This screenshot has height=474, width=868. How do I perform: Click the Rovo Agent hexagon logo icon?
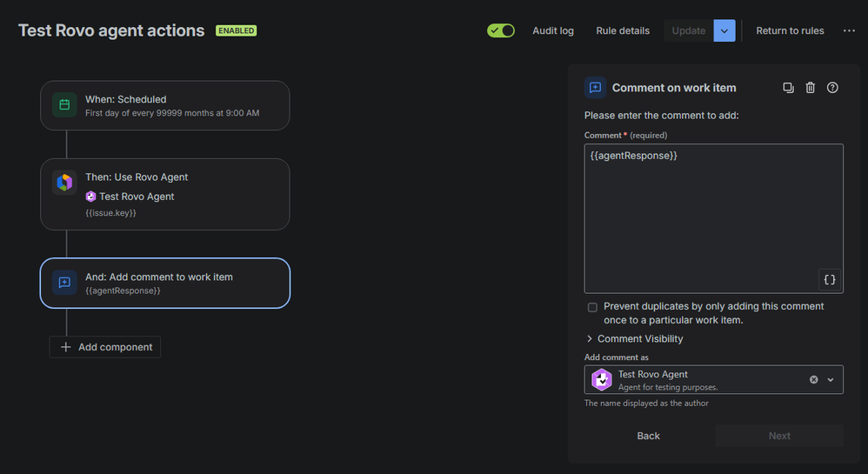tap(64, 183)
